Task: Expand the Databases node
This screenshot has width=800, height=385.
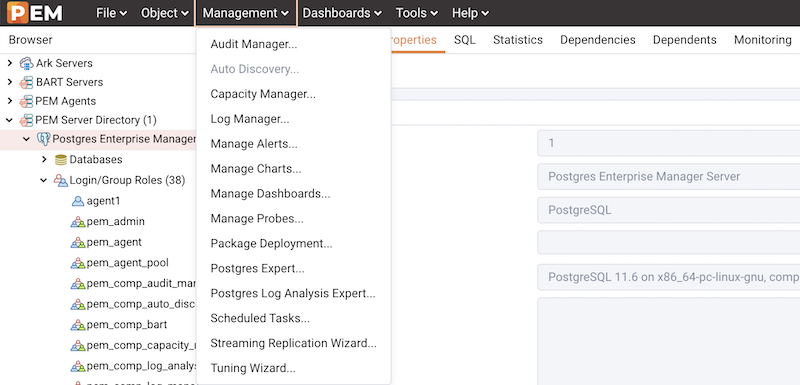Action: pyautogui.click(x=44, y=160)
